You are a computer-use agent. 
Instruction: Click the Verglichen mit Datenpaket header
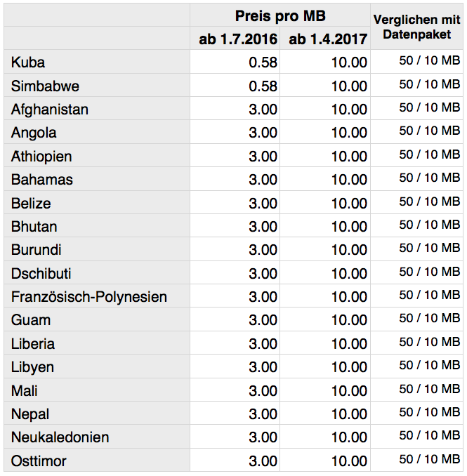(416, 27)
